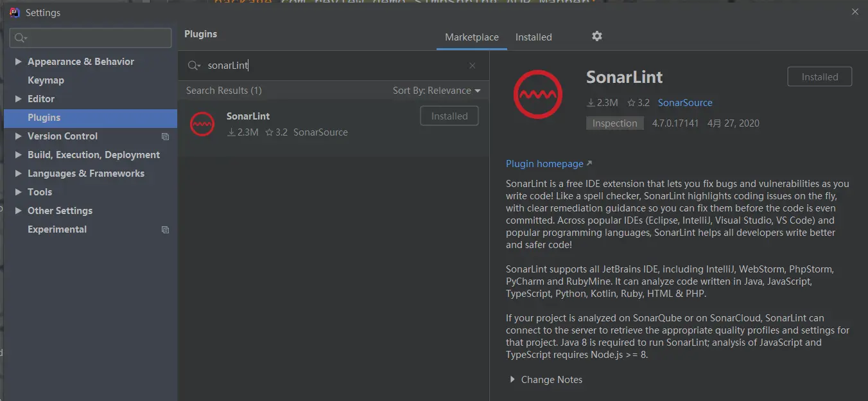Click the Installed button in SonarLint result row

click(449, 116)
